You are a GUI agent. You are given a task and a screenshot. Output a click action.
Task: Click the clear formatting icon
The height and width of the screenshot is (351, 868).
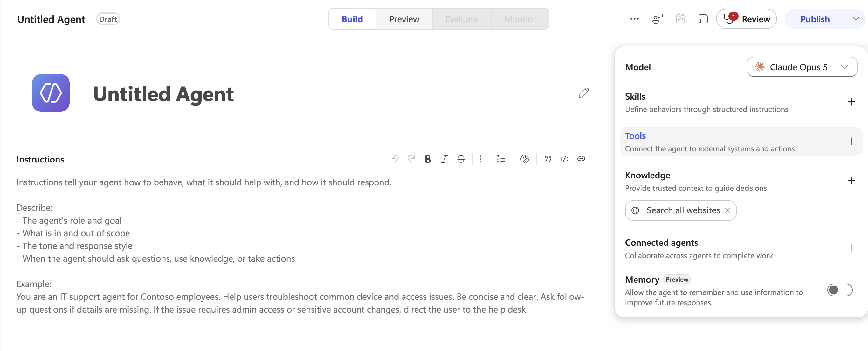click(525, 159)
